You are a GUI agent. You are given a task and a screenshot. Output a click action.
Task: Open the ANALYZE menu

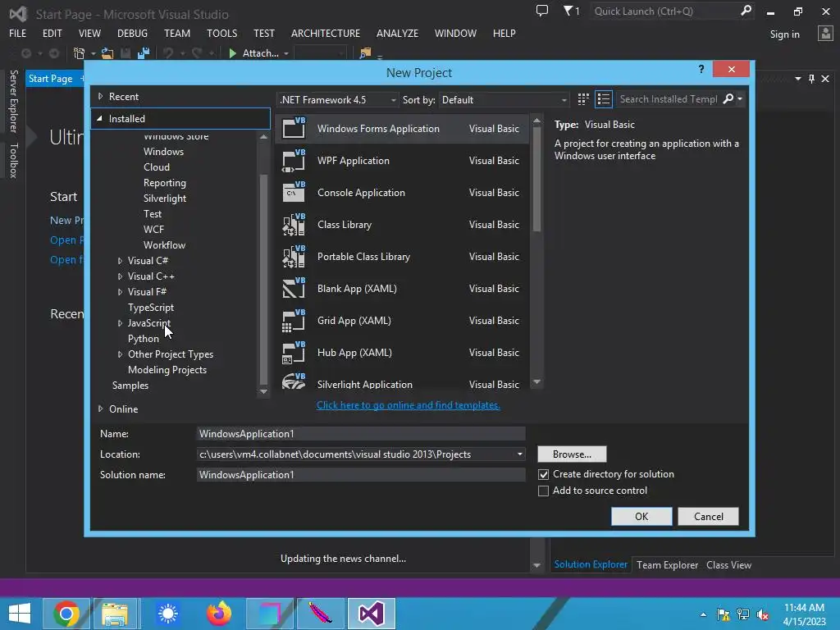pyautogui.click(x=398, y=33)
